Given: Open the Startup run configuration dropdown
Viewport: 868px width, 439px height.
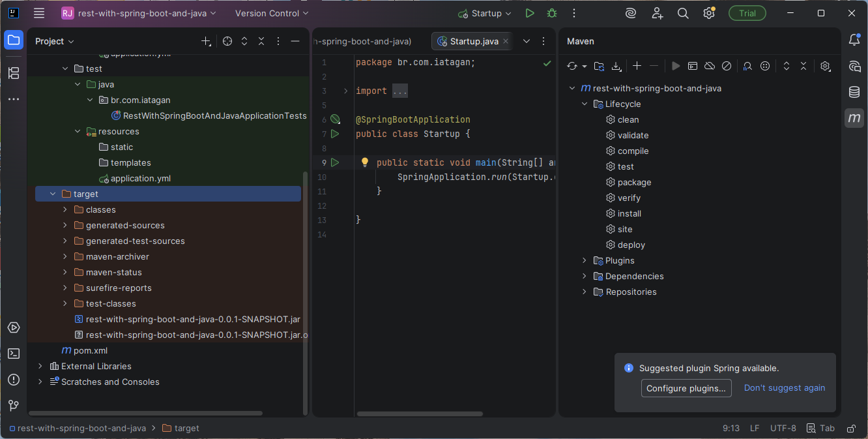Looking at the screenshot, I should click(485, 13).
